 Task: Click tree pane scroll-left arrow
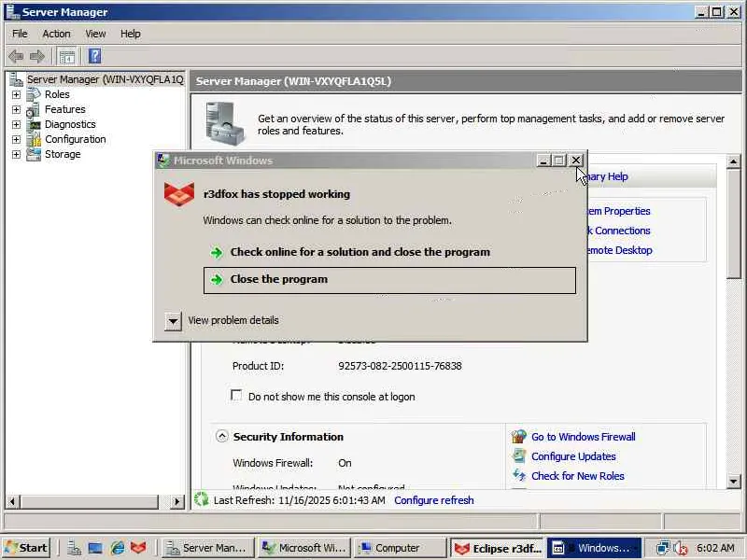12,501
